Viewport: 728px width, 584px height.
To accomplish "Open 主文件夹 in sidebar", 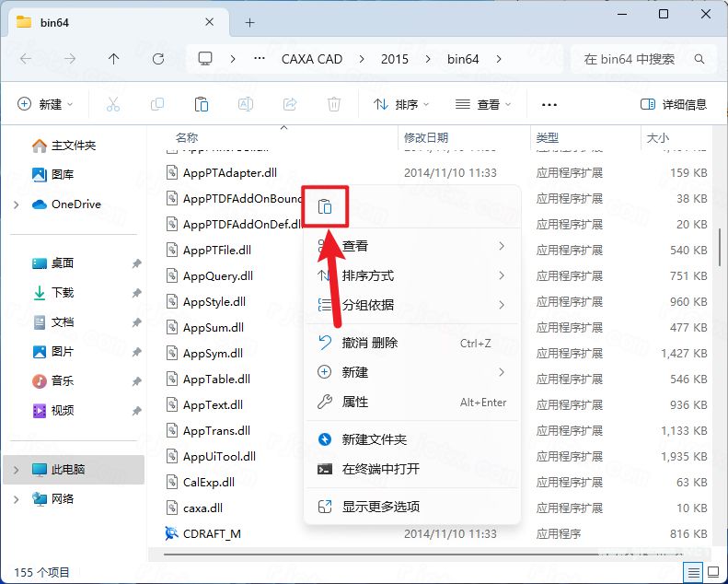I will (64, 146).
